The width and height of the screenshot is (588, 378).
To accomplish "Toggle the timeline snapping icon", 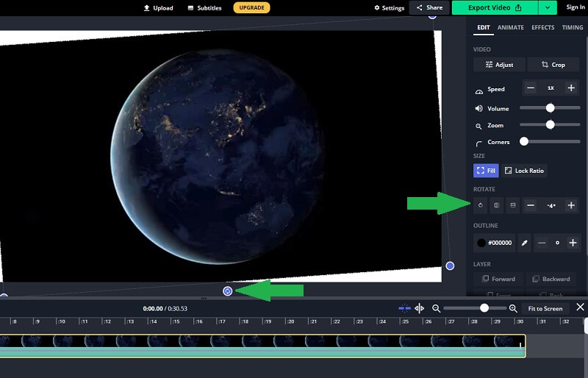I will [x=404, y=308].
